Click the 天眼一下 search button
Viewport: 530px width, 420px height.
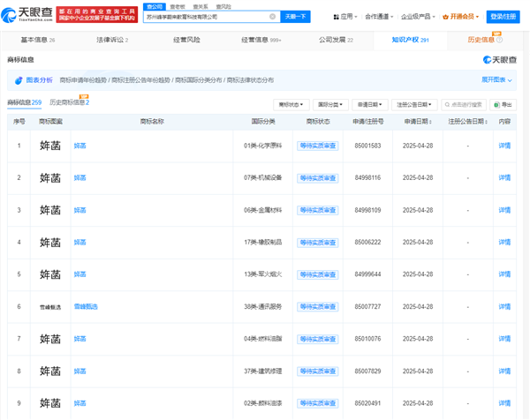pos(297,16)
